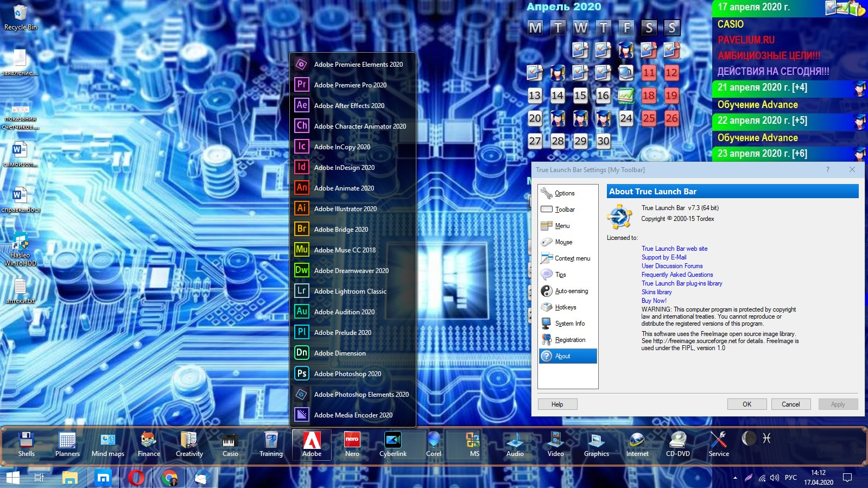The height and width of the screenshot is (488, 868).
Task: Open the MS launch bar group
Action: click(474, 445)
